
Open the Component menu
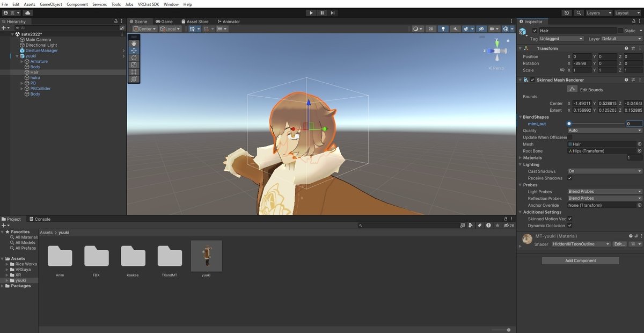tap(77, 4)
